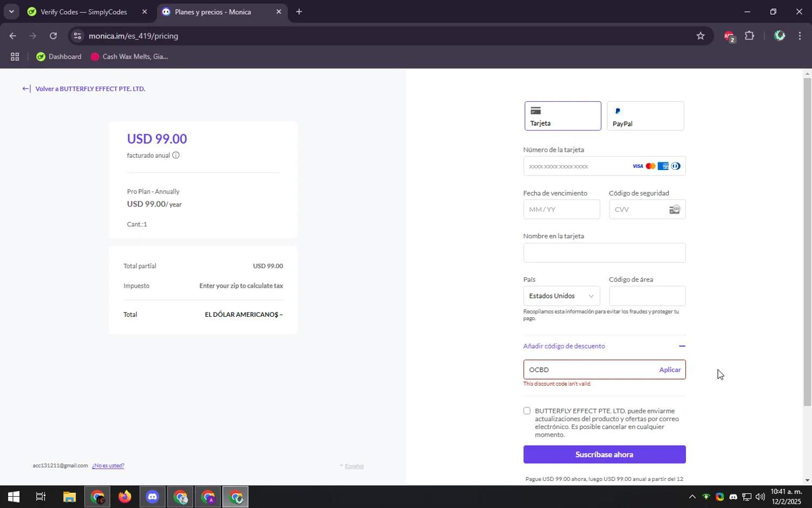Screen dimensions: 812x508
Task: Select the Tarjeta payment method
Action: (x=562, y=116)
